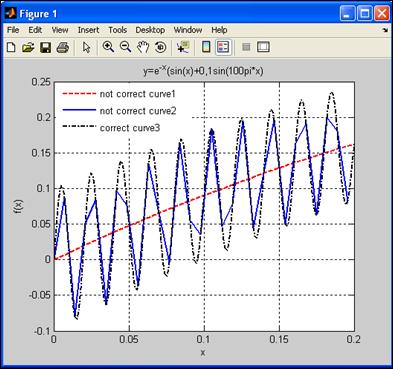Select the Edit Plot arrow tool
This screenshot has height=369, width=393.
click(86, 47)
